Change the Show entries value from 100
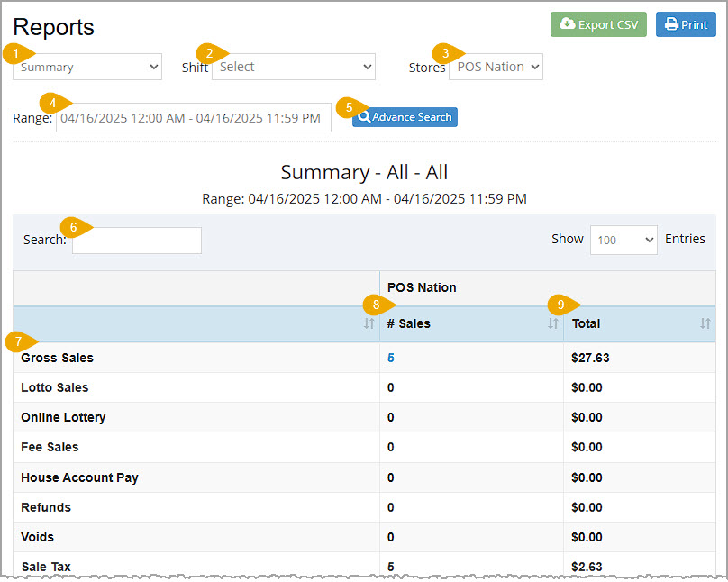The height and width of the screenshot is (582, 728). (x=623, y=240)
